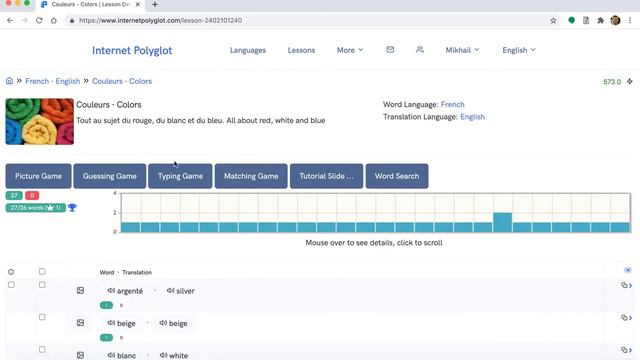
Task: Start the Guessing Game
Action: [110, 176]
